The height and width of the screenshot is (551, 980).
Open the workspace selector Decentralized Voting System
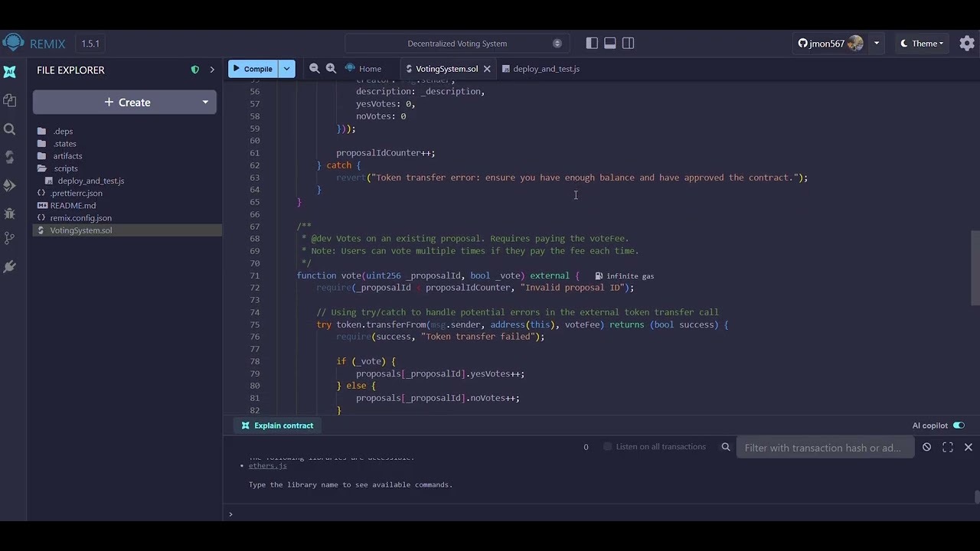[457, 44]
